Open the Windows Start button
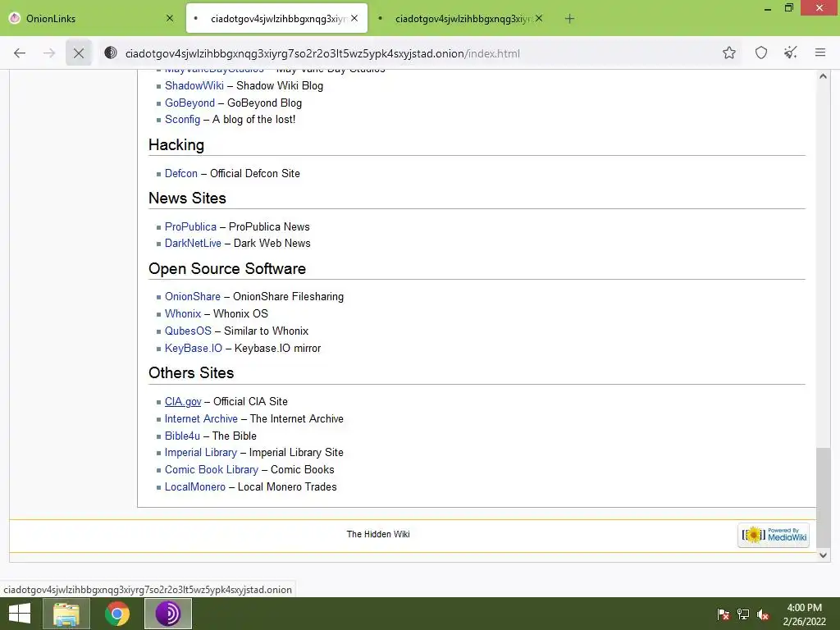 click(20, 614)
